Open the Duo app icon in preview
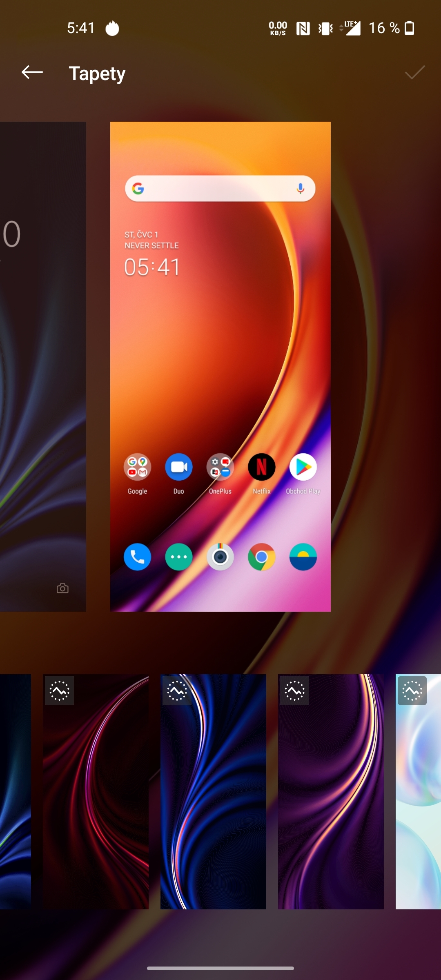The image size is (441, 980). pyautogui.click(x=179, y=467)
